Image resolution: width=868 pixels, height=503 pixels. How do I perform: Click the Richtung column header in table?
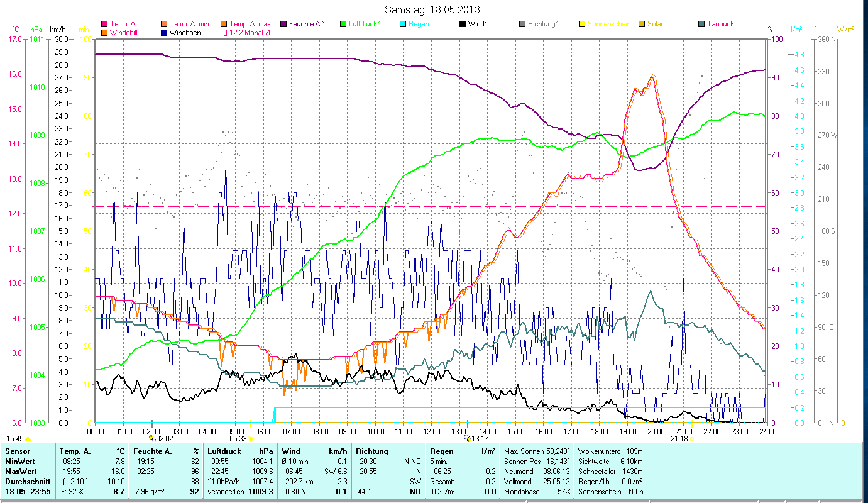point(372,451)
